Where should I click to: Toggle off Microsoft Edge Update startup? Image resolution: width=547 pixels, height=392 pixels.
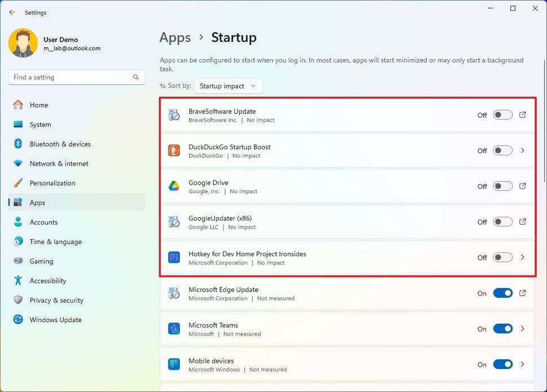(501, 293)
